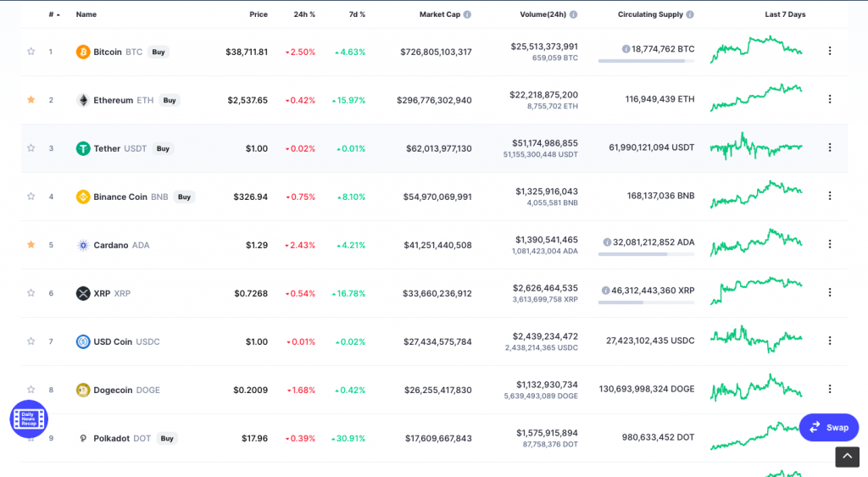This screenshot has height=477, width=868.
Task: Add USD Coin to watchlist star
Action: click(31, 341)
